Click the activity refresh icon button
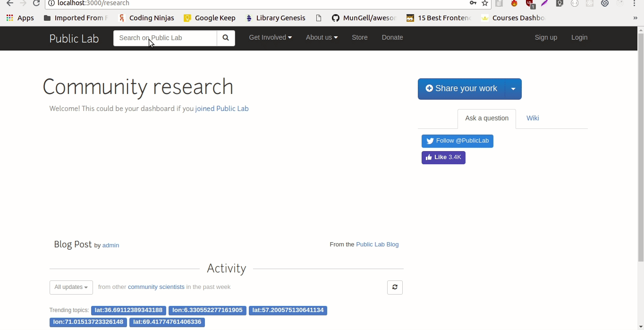Viewport: 644px width, 330px height. (395, 287)
